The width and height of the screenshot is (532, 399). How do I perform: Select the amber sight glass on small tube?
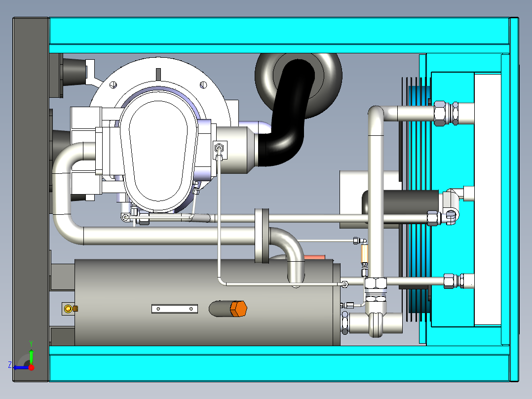pyautogui.click(x=364, y=253)
